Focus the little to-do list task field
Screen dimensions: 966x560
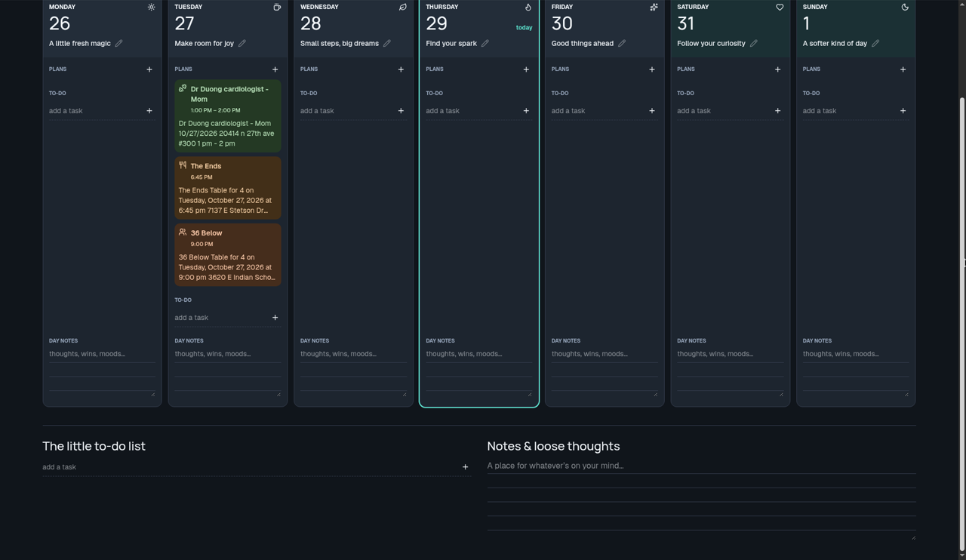pos(250,467)
